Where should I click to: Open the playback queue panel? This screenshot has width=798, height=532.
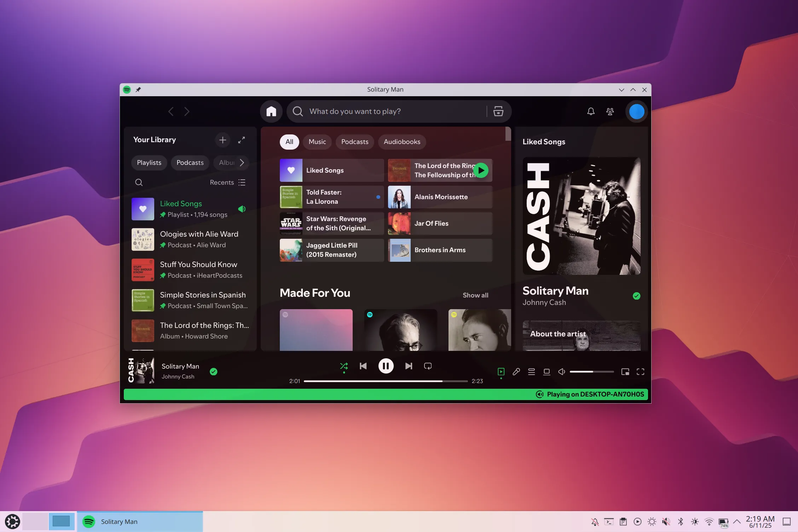[531, 372]
